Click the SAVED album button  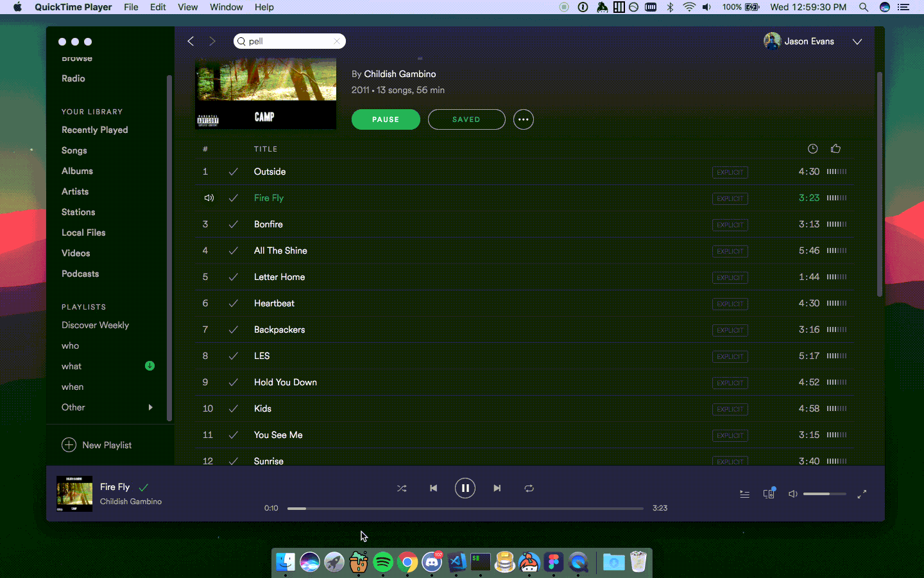(x=466, y=119)
